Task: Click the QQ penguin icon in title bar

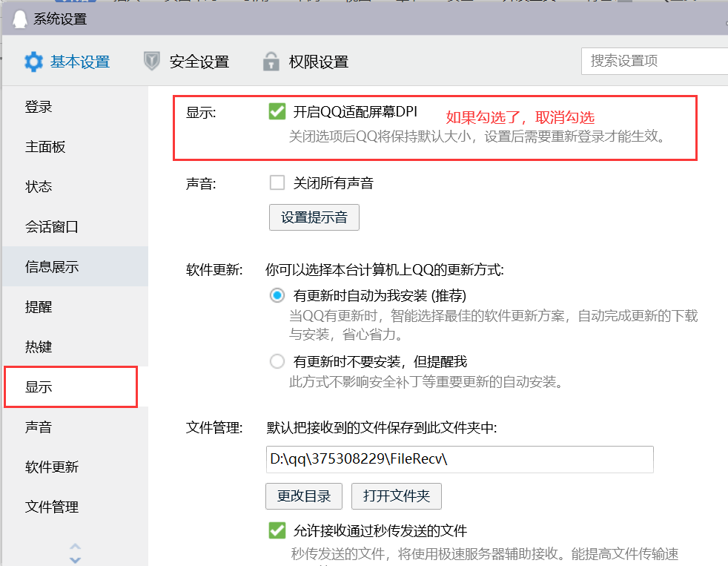Action: coord(19,19)
